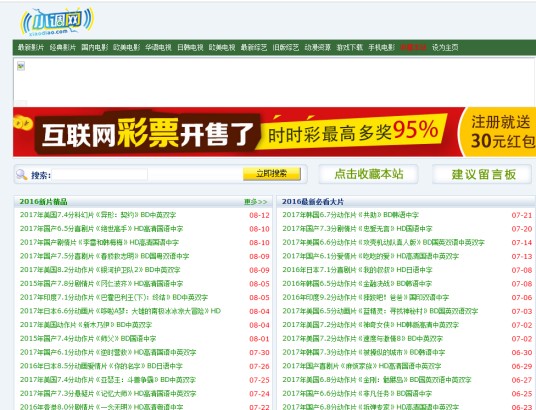This screenshot has width=536, height=410.
Task: Open 手机电影 in navigation bar
Action: coord(381,48)
